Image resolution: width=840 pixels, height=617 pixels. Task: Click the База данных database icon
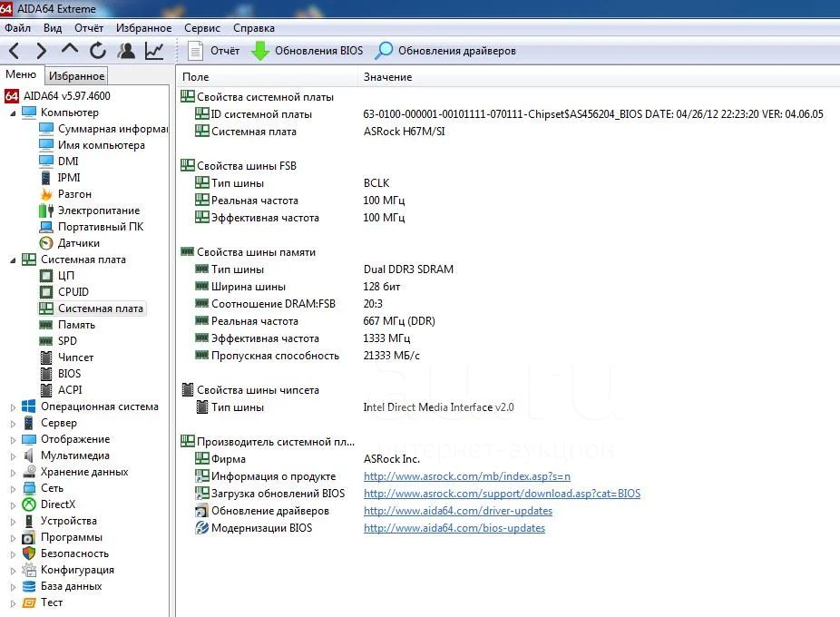point(29,586)
